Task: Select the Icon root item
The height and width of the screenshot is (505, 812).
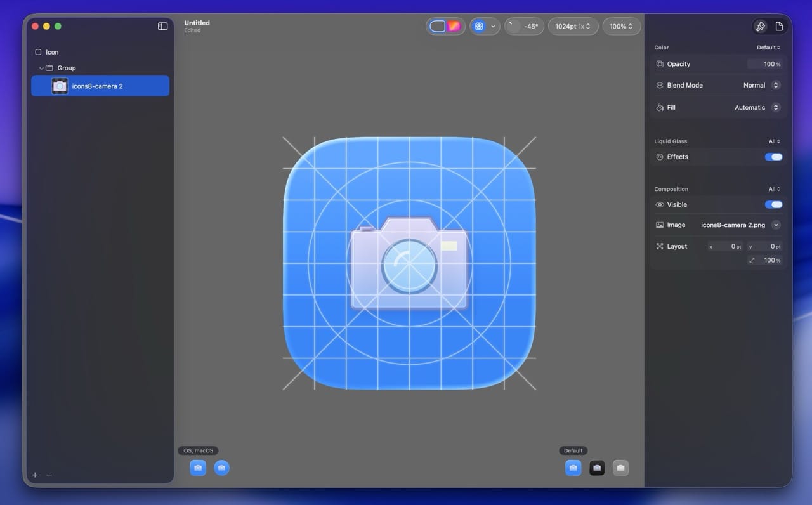Action: click(x=100, y=52)
